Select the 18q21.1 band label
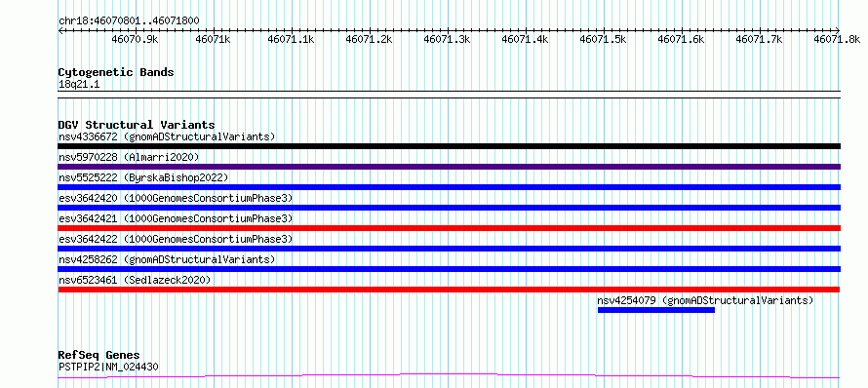868x388 pixels. pos(79,85)
